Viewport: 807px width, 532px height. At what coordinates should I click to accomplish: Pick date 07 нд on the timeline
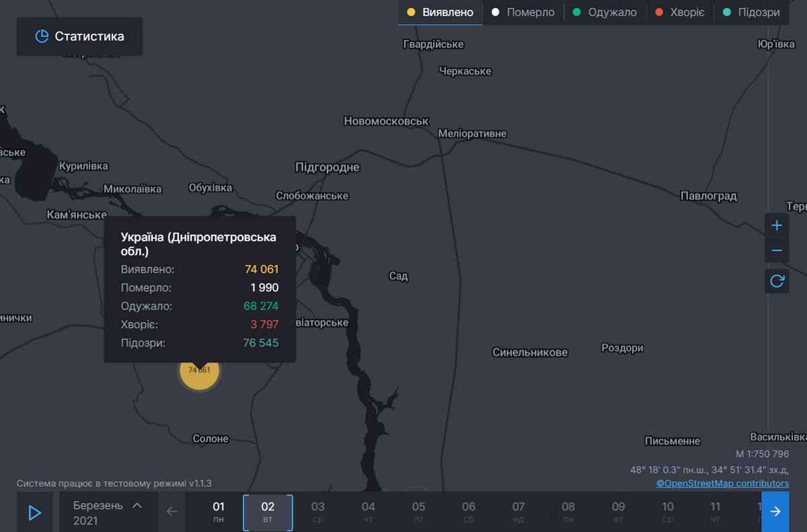518,512
